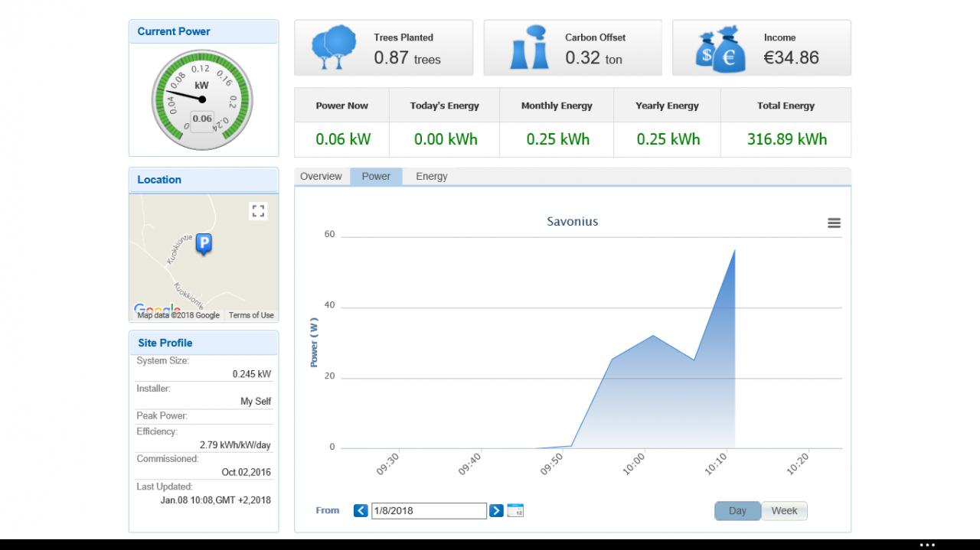Select the Day view toggle
Screen dimensions: 980x550
coord(737,511)
